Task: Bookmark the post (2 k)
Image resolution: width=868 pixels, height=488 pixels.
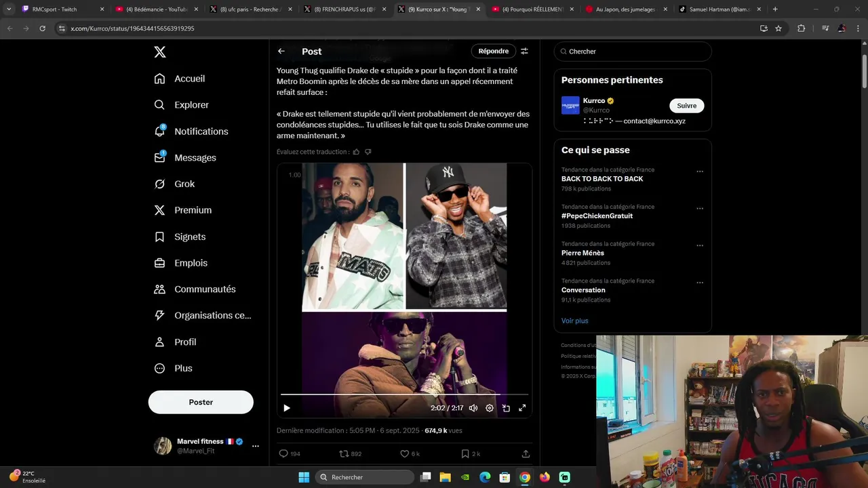Action: coord(471,453)
